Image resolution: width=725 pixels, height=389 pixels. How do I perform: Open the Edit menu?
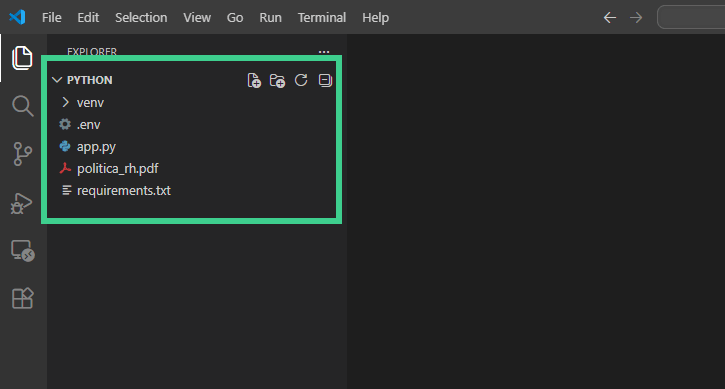[x=88, y=18]
